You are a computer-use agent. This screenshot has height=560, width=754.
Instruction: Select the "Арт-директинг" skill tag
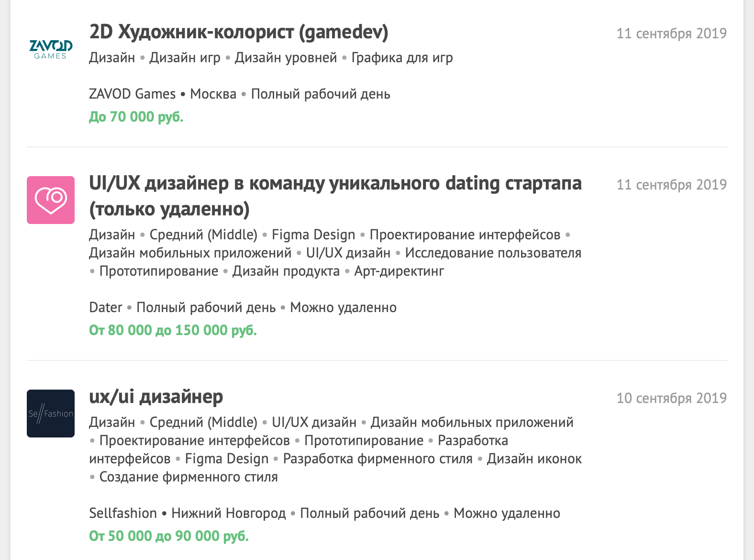[x=399, y=271]
